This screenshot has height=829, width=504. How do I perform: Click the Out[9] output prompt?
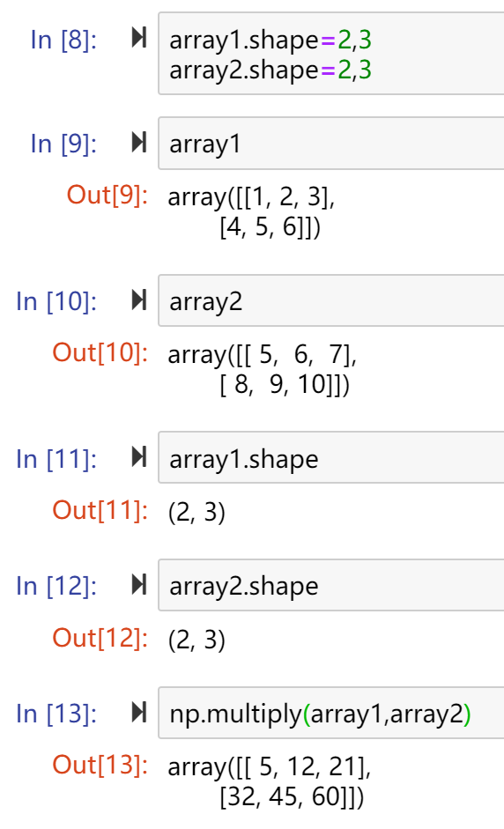[107, 195]
